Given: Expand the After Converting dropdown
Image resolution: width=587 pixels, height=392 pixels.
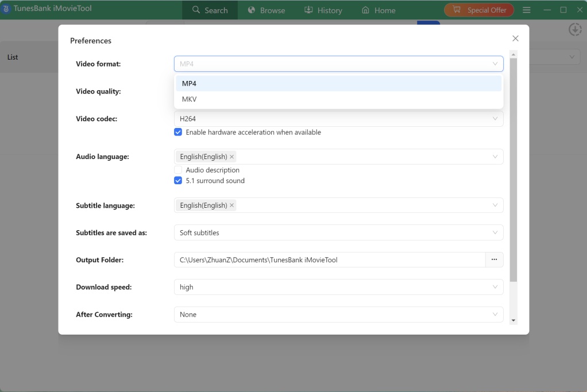Looking at the screenshot, I should [338, 315].
